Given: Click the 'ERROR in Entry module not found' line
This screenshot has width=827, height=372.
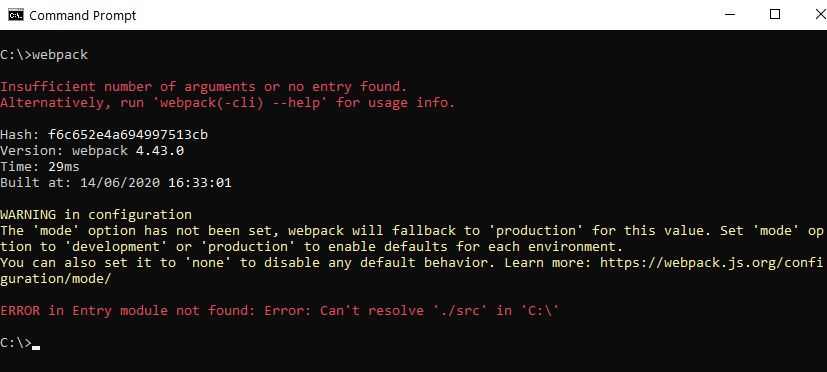Looking at the screenshot, I should [x=280, y=311].
